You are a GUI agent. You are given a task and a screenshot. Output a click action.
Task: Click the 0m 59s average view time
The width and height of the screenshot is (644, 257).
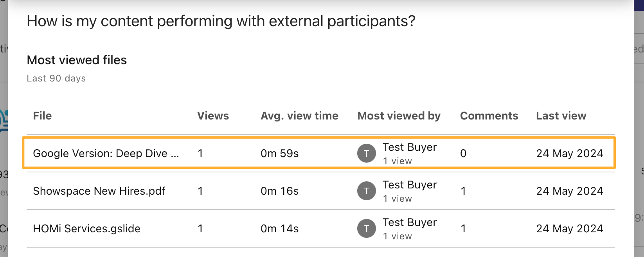(279, 153)
